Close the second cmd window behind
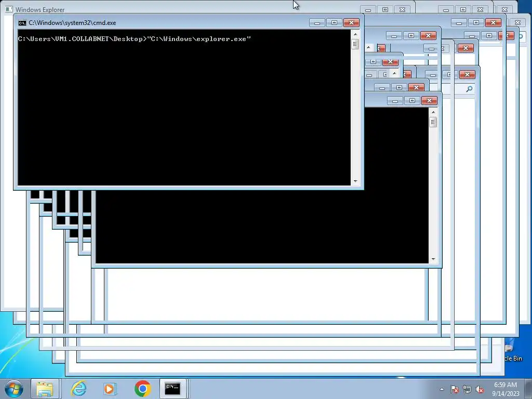 tap(430, 100)
